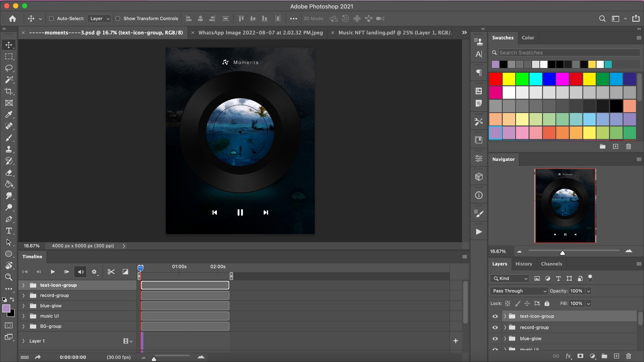Screen dimensions: 644x362
Task: Delete the selected layer with the trash icon
Action: (x=628, y=356)
